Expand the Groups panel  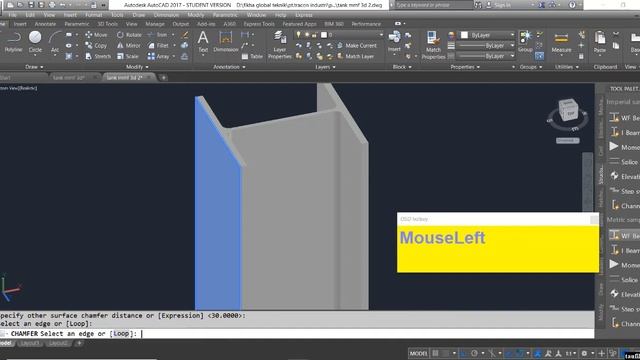531,67
